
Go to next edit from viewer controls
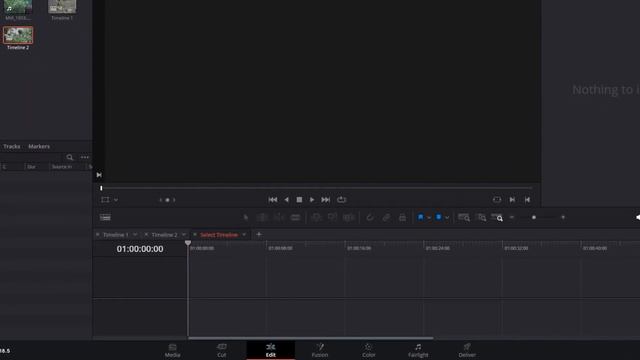(512, 200)
